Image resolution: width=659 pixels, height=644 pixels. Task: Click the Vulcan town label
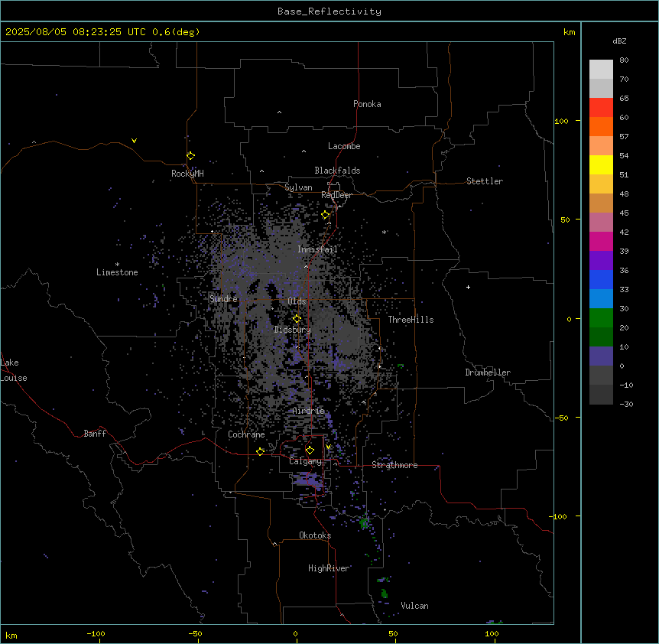click(x=415, y=606)
